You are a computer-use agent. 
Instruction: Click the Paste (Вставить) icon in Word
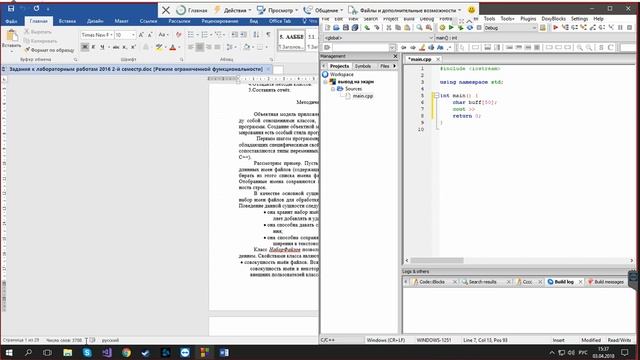tap(11, 37)
